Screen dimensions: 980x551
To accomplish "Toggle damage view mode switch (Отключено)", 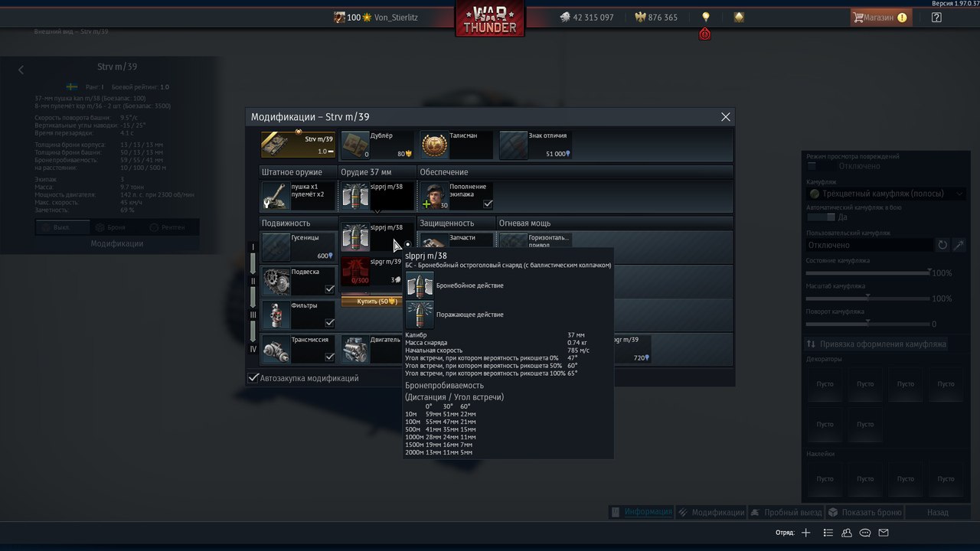I will (x=812, y=166).
